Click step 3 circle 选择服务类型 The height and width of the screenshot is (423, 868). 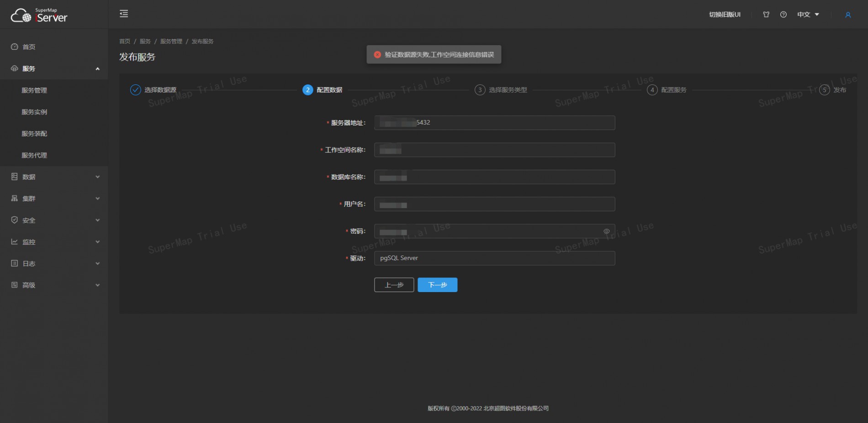(480, 90)
